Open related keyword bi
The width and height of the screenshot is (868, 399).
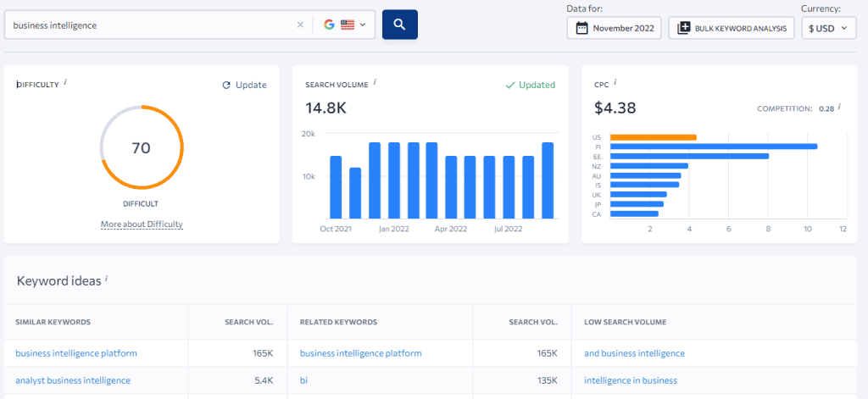(x=304, y=380)
